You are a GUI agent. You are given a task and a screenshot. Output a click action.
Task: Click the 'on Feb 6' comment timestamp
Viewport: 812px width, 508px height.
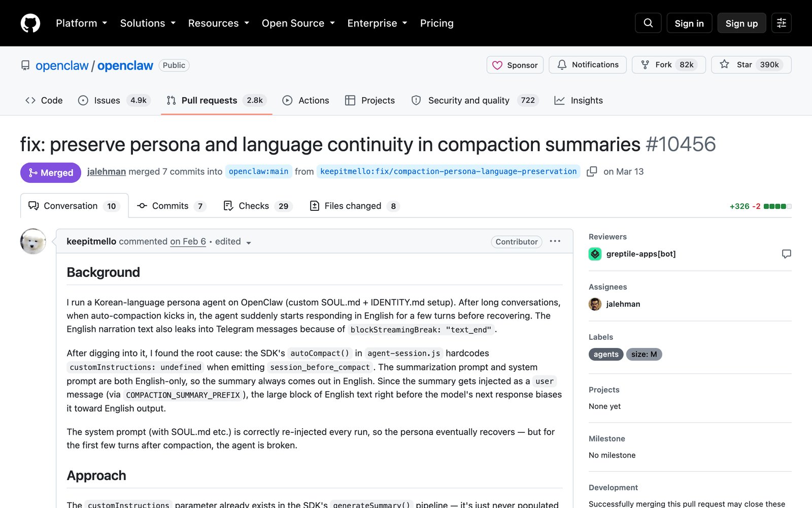pos(188,242)
